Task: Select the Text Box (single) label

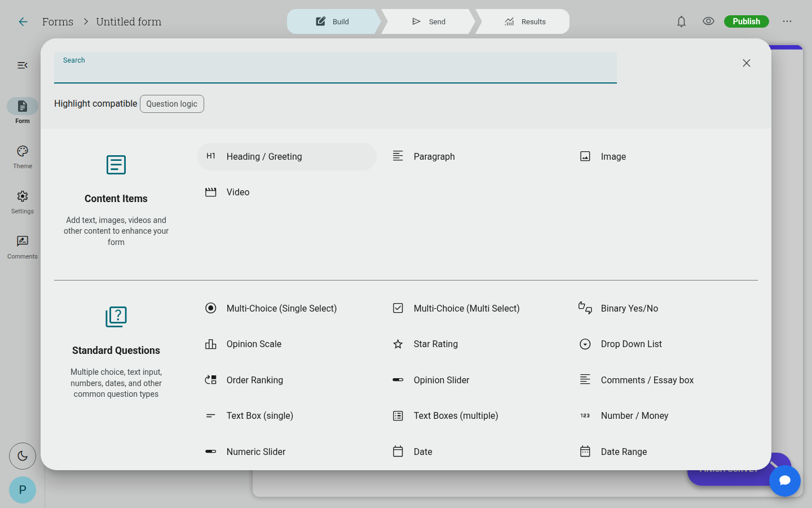Action: coord(260,416)
